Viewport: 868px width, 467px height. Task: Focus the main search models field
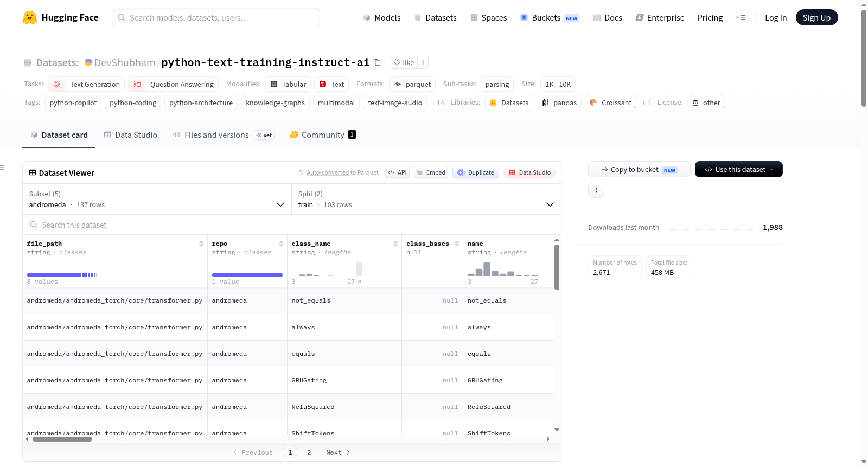[x=216, y=17]
